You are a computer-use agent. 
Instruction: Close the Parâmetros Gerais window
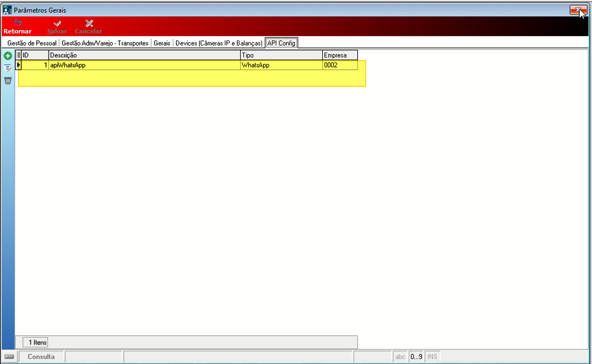578,10
